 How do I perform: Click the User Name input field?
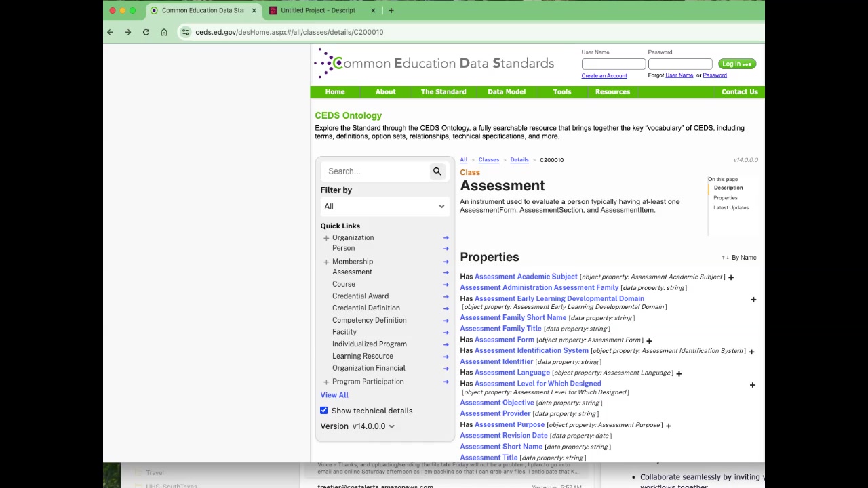click(614, 64)
